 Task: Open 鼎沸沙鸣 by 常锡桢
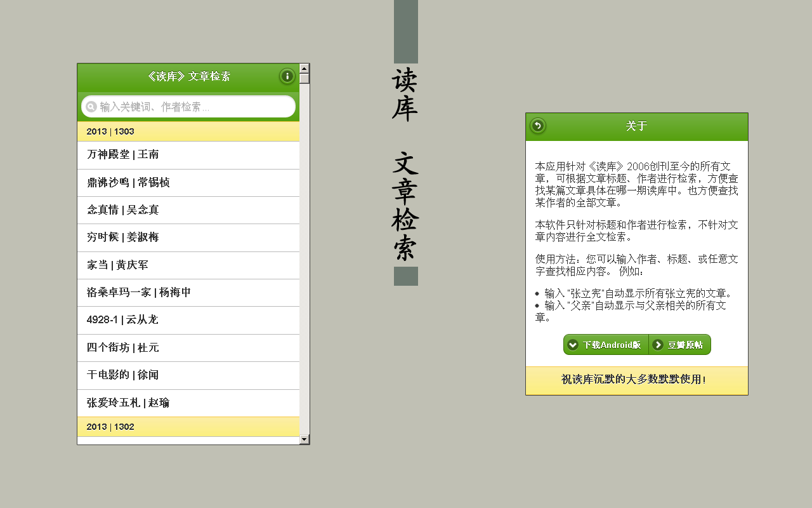[x=188, y=182]
